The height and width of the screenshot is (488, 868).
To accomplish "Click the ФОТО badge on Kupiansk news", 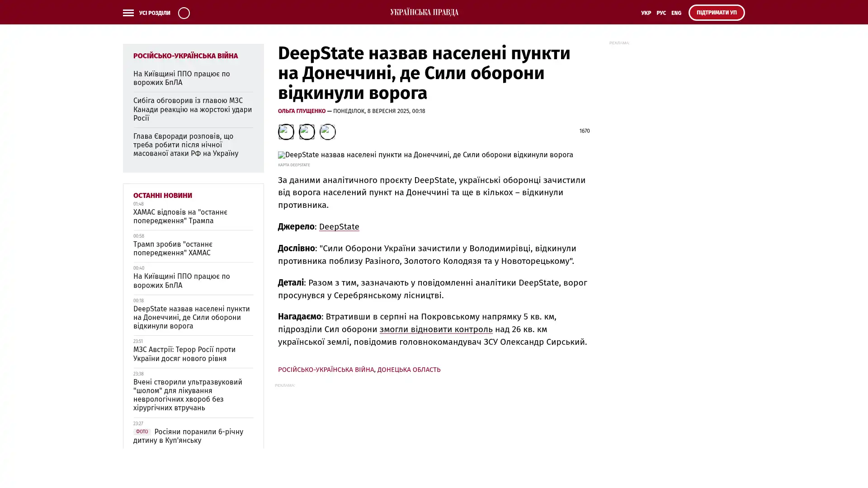I will click(142, 432).
